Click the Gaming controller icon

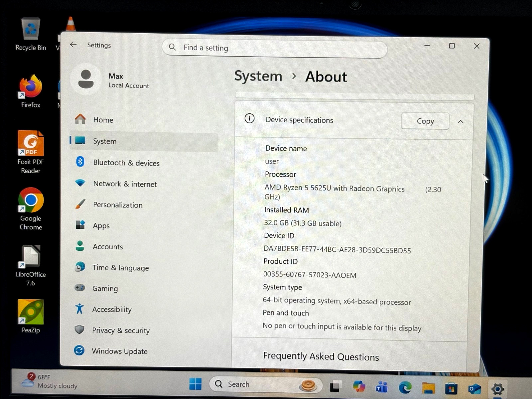point(79,288)
